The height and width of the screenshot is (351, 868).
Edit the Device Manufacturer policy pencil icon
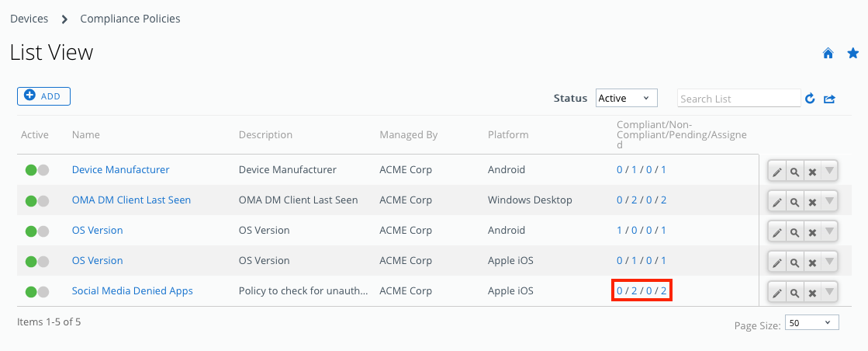click(776, 172)
